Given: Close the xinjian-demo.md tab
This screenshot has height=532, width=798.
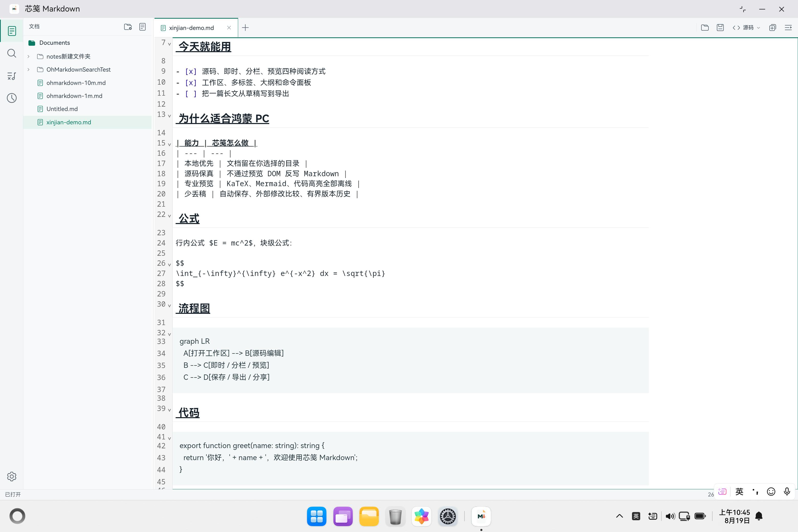Looking at the screenshot, I should tap(229, 28).
